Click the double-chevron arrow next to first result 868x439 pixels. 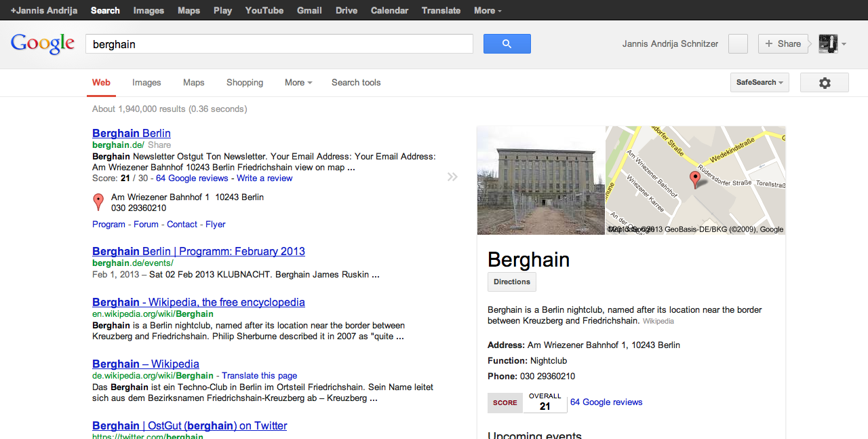[x=452, y=177]
